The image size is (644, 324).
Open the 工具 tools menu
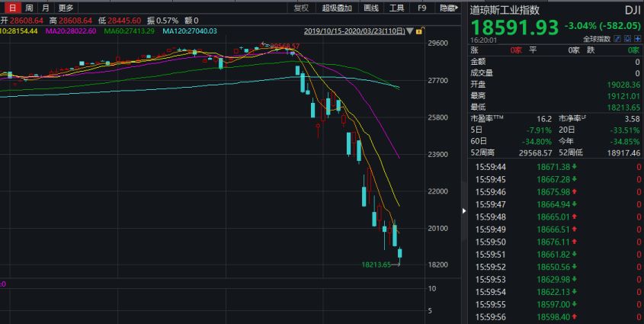[x=396, y=8]
